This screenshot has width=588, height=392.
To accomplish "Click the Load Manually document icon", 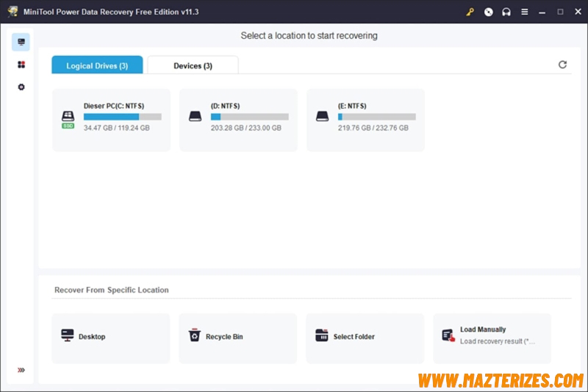I will pyautogui.click(x=448, y=335).
